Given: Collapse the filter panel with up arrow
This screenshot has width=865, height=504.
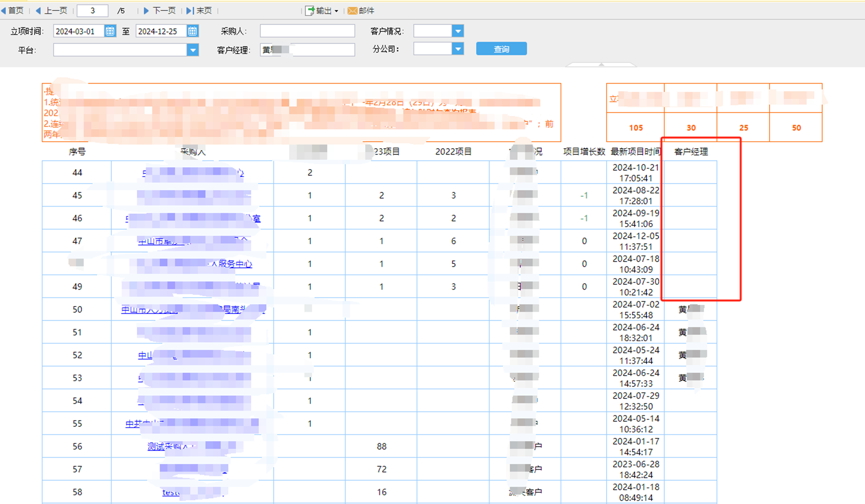Looking at the screenshot, I should [601, 64].
